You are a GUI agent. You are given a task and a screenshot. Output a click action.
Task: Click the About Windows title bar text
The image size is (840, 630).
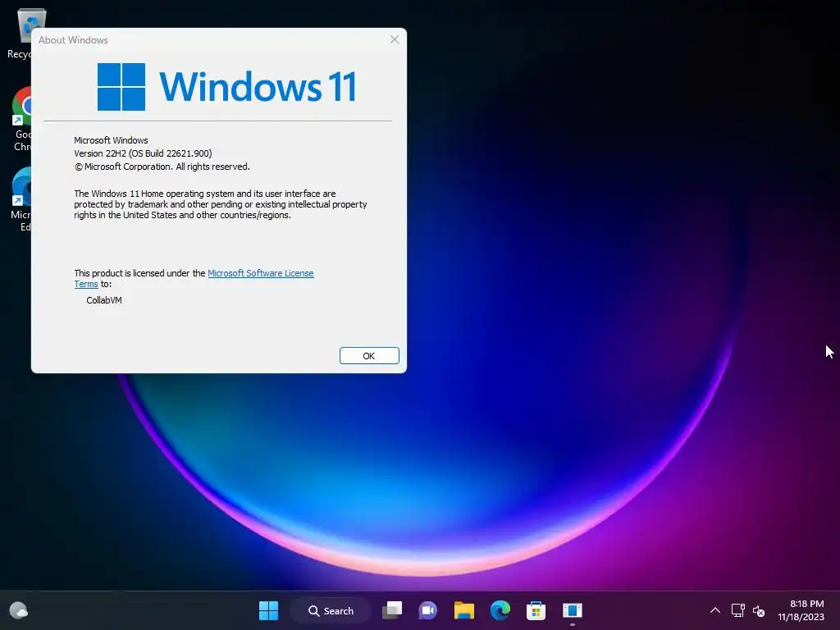pos(73,40)
